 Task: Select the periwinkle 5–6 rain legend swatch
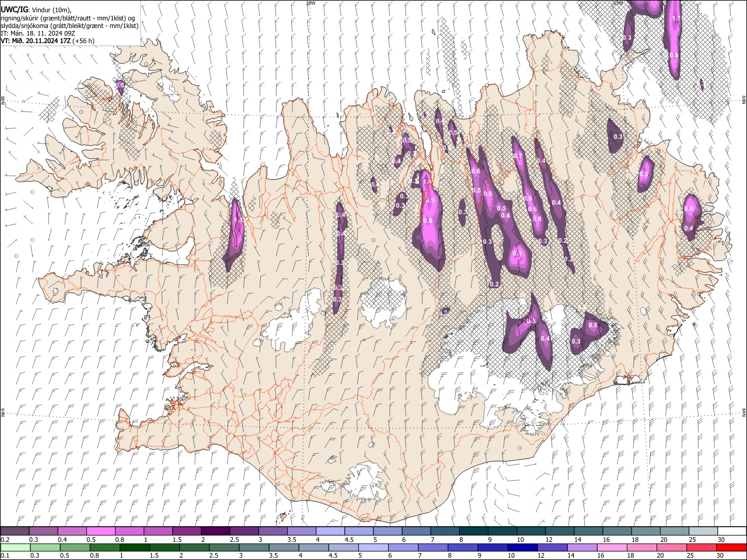(373, 547)
